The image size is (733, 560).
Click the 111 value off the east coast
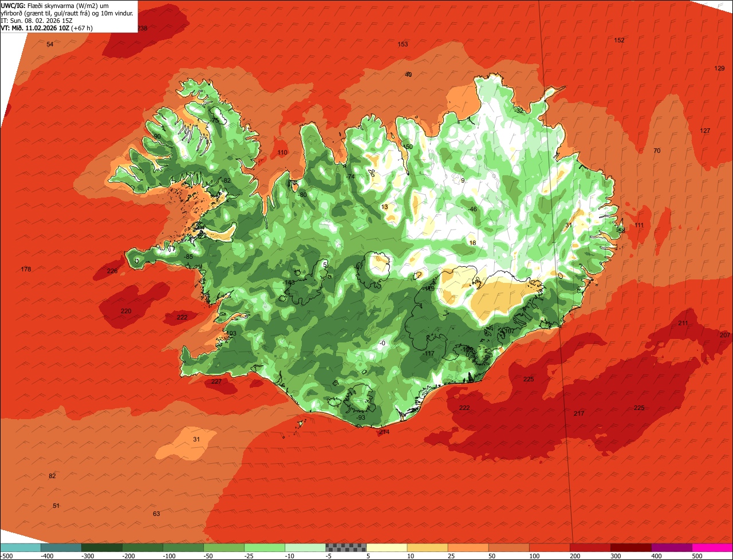(x=639, y=225)
